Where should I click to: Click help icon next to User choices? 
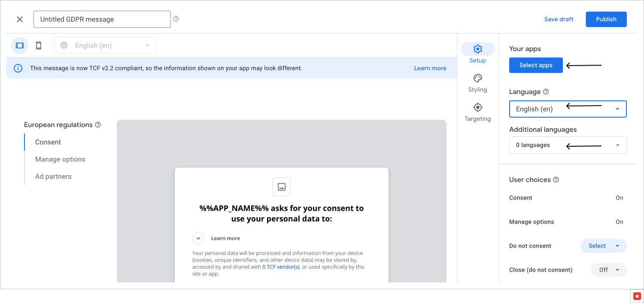click(x=556, y=180)
